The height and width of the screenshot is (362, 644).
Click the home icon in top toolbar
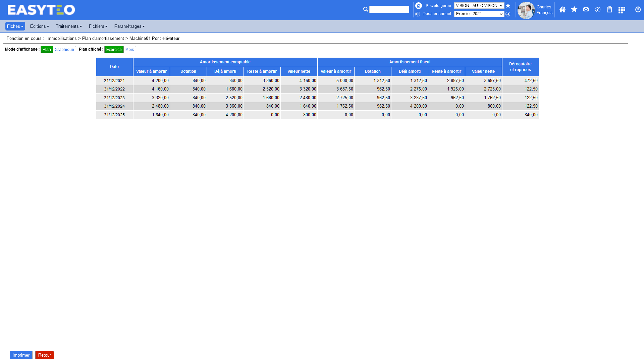pyautogui.click(x=562, y=10)
